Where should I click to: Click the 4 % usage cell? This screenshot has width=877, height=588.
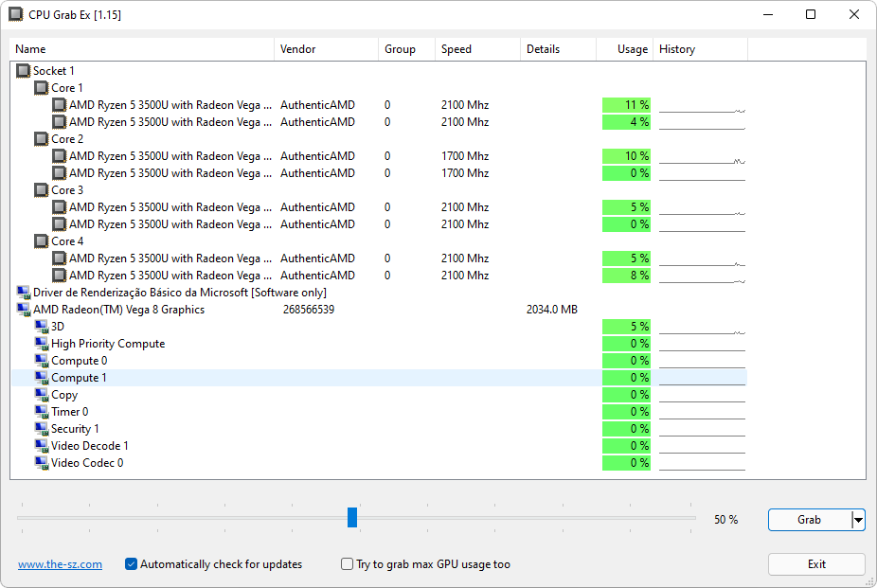point(626,122)
